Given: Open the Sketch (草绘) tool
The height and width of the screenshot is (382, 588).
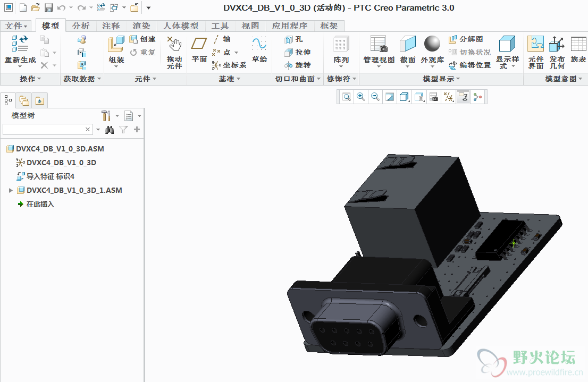Looking at the screenshot, I should click(259, 49).
